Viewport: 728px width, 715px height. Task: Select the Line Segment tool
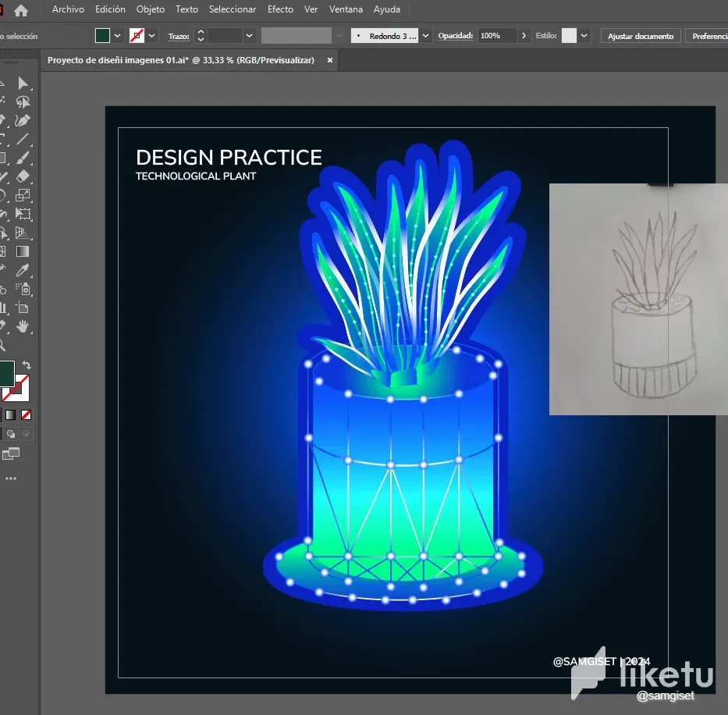click(x=23, y=139)
